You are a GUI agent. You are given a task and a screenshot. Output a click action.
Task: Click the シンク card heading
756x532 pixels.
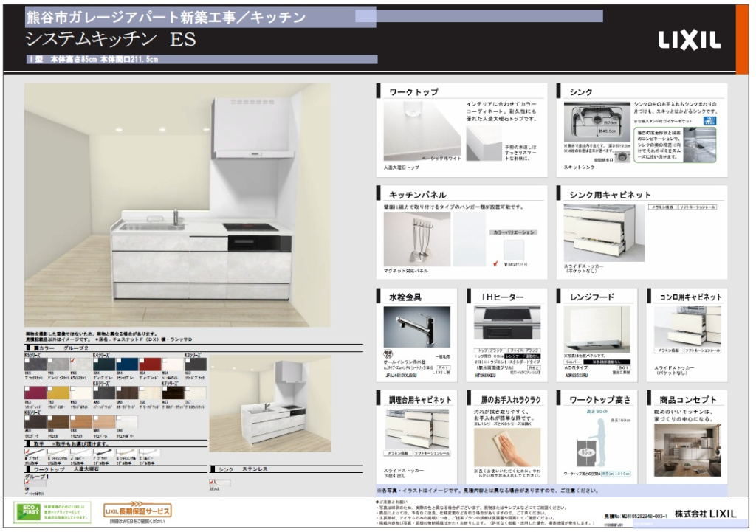click(x=581, y=92)
